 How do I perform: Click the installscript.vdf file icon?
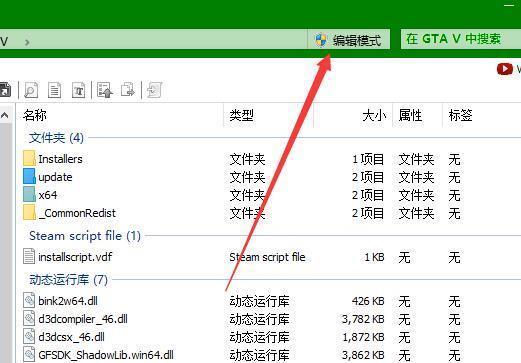29,256
